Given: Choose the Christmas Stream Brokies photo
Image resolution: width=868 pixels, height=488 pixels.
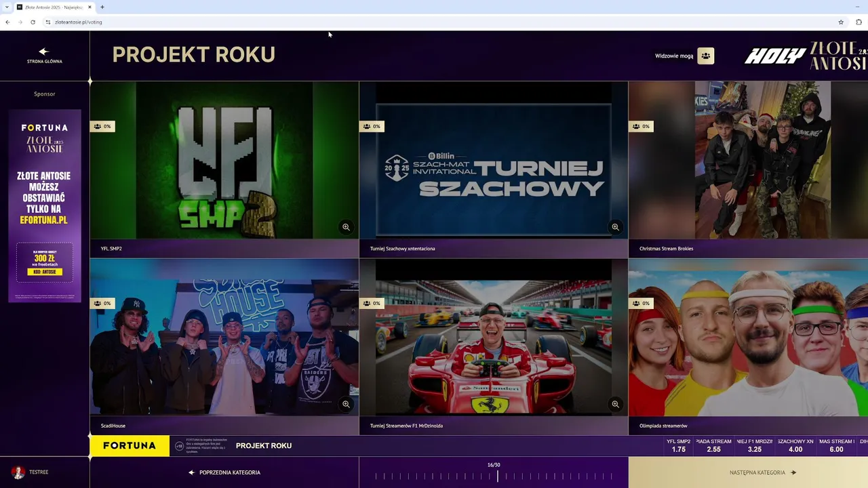Looking at the screenshot, I should click(748, 160).
